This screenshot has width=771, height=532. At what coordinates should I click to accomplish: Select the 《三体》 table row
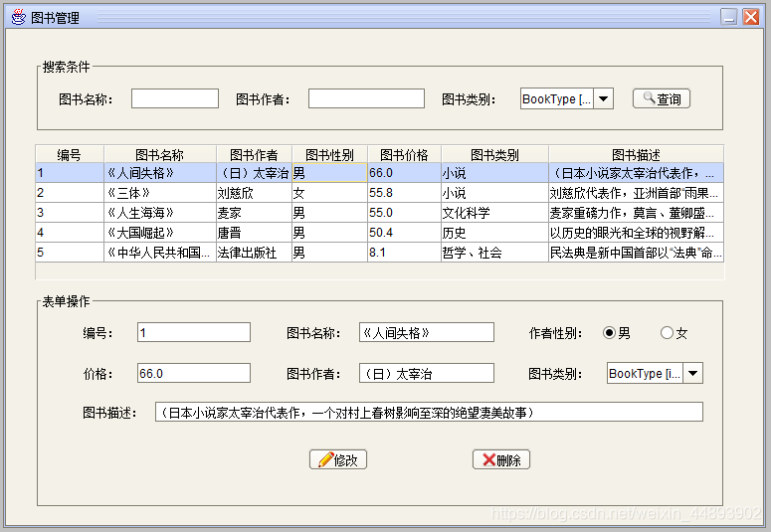point(379,193)
